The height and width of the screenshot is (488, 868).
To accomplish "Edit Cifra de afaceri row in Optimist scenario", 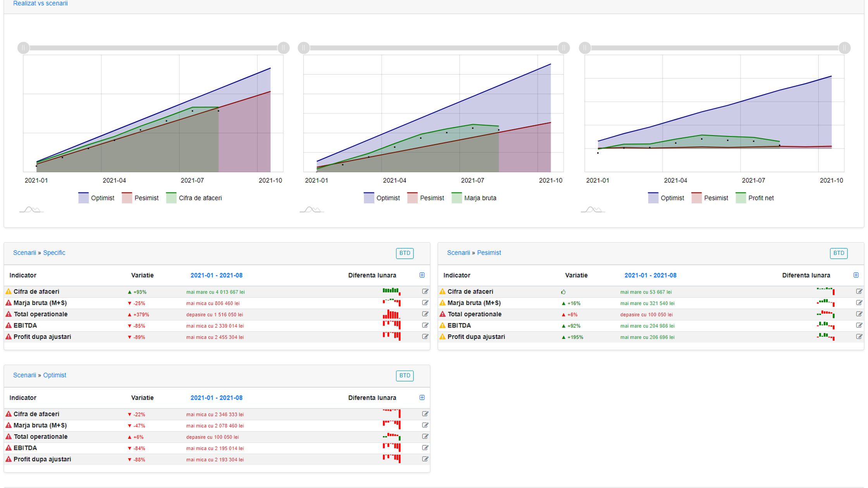I will point(425,414).
